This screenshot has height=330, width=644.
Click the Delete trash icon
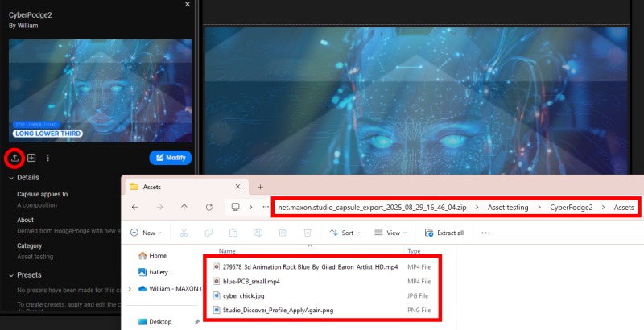pos(308,233)
